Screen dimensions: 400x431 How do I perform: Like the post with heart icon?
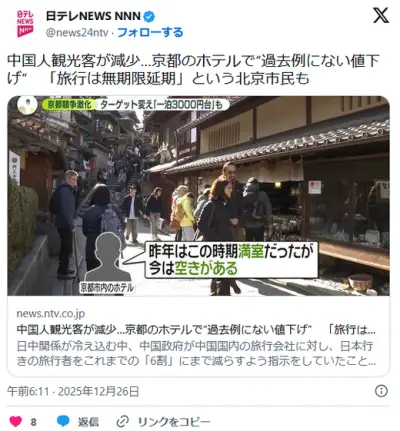pos(16,421)
